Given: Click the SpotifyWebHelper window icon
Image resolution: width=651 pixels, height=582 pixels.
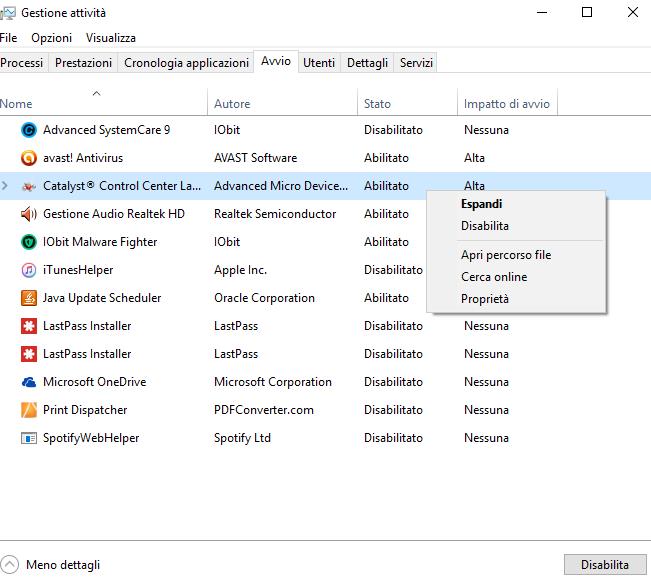Looking at the screenshot, I should (29, 438).
